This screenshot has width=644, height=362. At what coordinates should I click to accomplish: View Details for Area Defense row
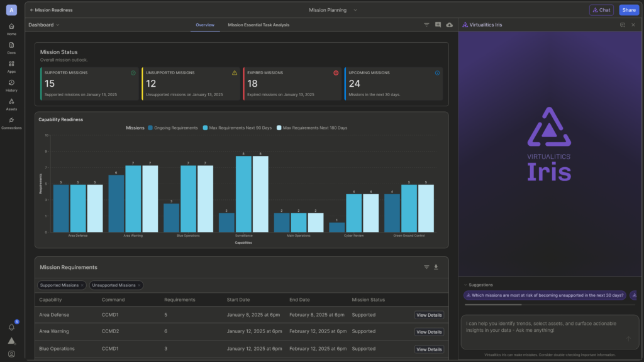point(429,315)
